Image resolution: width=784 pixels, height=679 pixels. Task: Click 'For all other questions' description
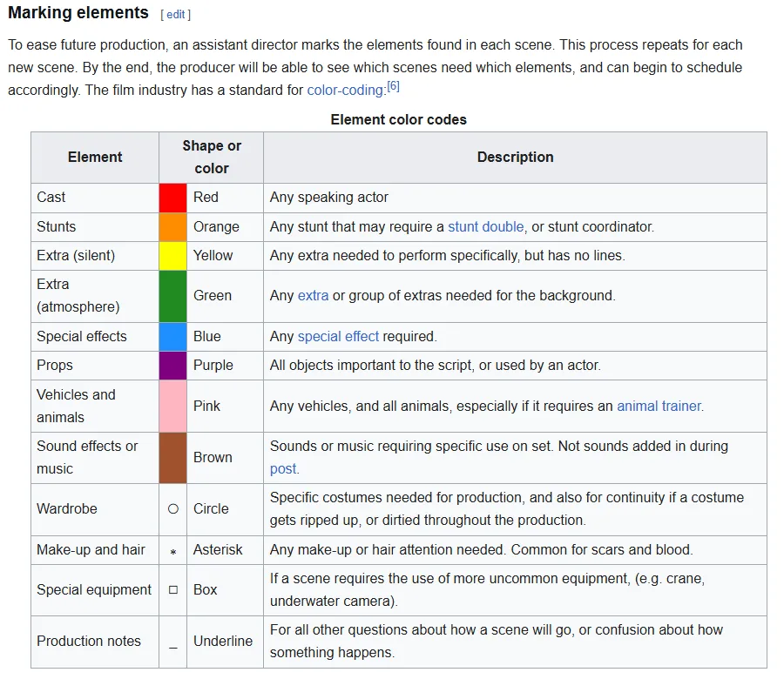click(497, 642)
